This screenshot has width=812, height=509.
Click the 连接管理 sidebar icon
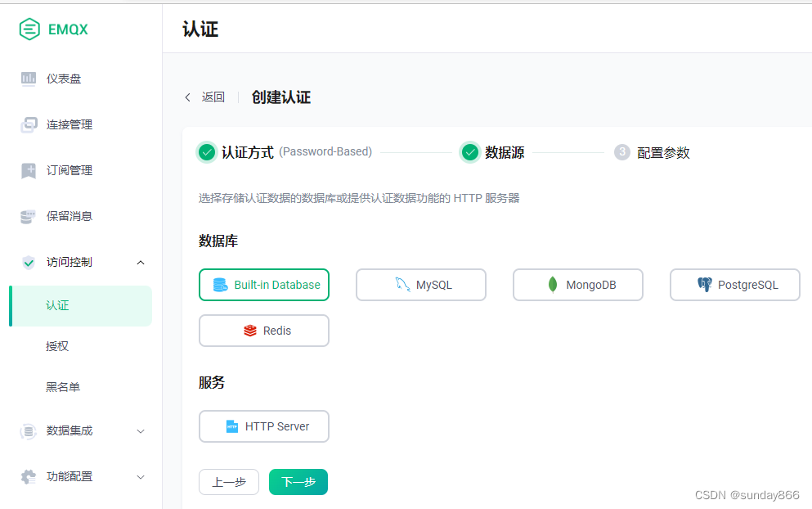[x=29, y=124]
